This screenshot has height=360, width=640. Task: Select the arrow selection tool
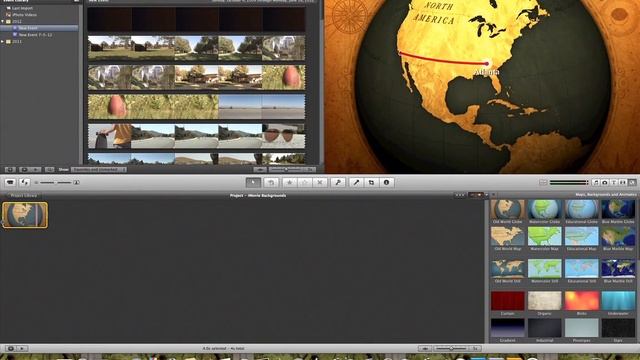253,182
